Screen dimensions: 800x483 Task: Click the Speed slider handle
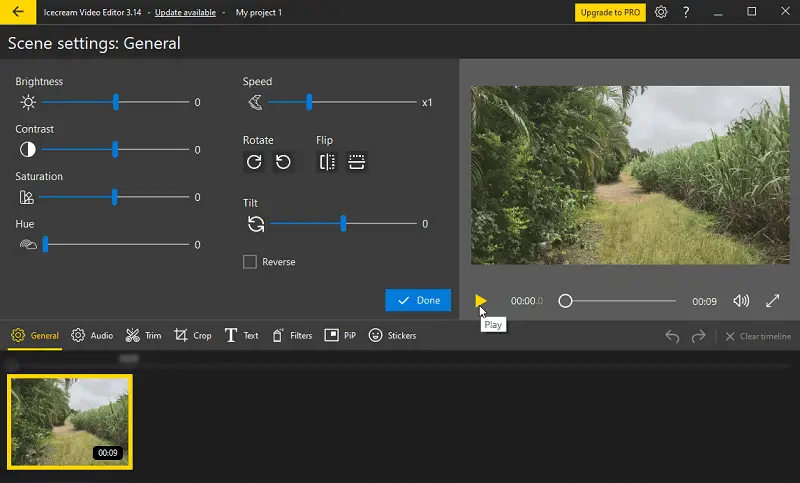point(309,102)
